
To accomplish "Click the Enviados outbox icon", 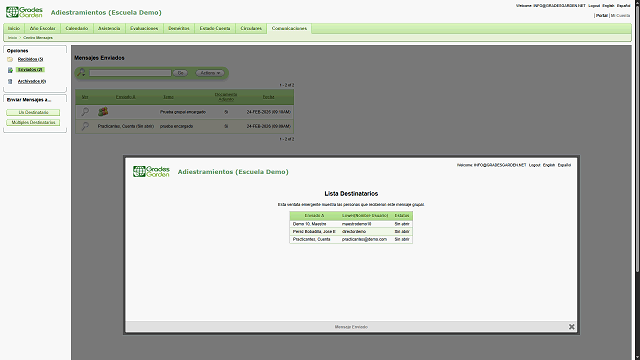I will click(x=10, y=70).
